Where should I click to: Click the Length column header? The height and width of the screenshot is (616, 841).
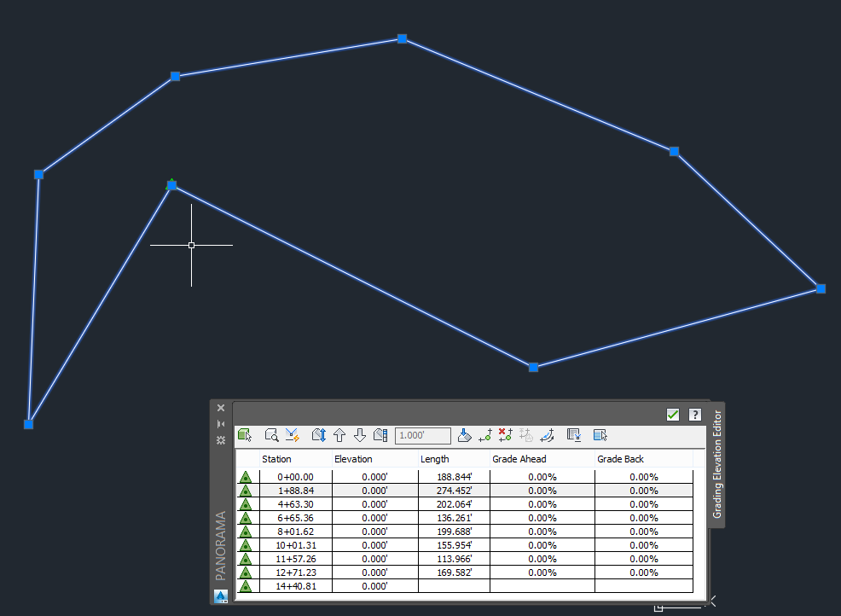point(454,459)
